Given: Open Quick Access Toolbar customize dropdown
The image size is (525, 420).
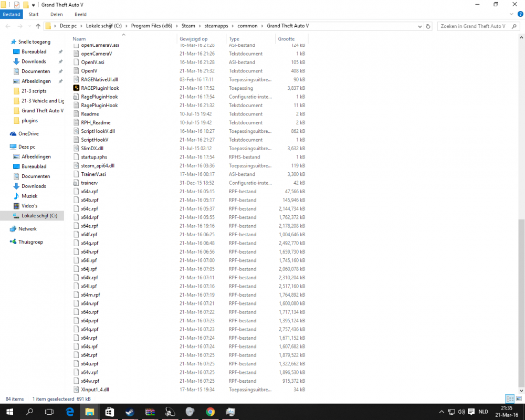Looking at the screenshot, I should (33, 5).
